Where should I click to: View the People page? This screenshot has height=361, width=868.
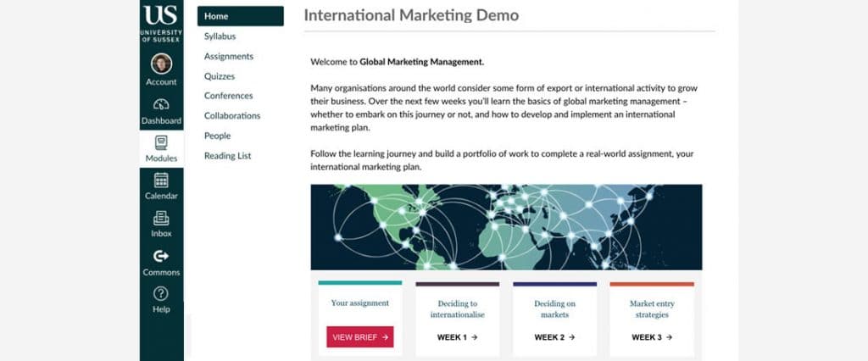tap(217, 136)
